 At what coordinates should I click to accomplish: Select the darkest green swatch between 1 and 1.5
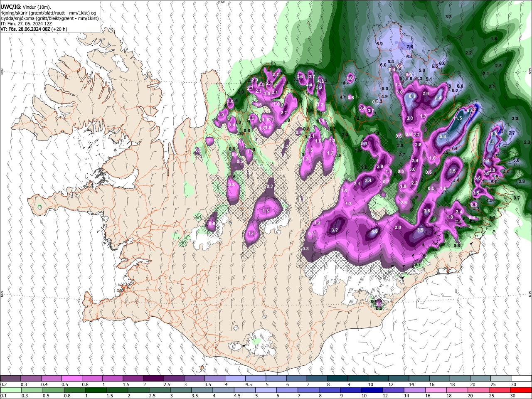pos(96,390)
